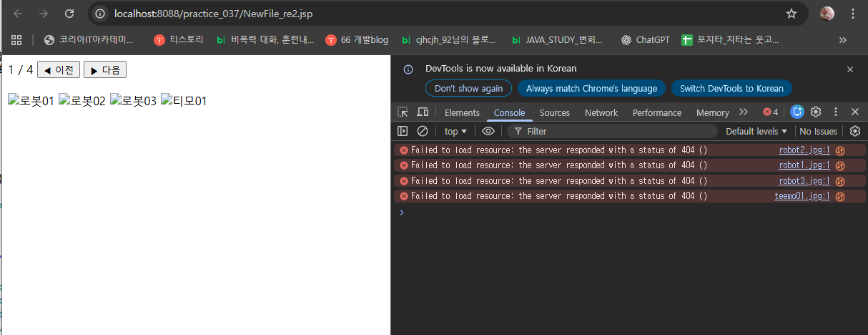Click the No Issues indicator
The width and height of the screenshot is (868, 335).
(x=819, y=131)
